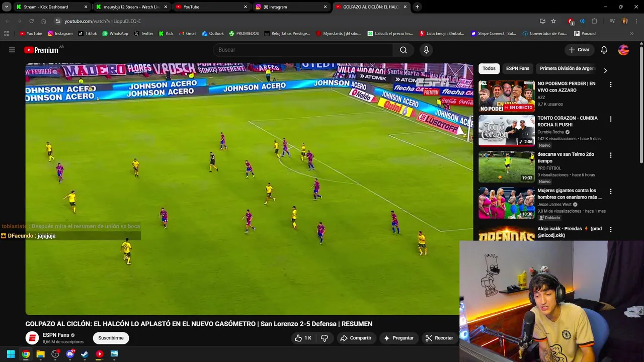Open the Outlook bookmark
Screen dimensions: 644x362
click(x=212, y=34)
